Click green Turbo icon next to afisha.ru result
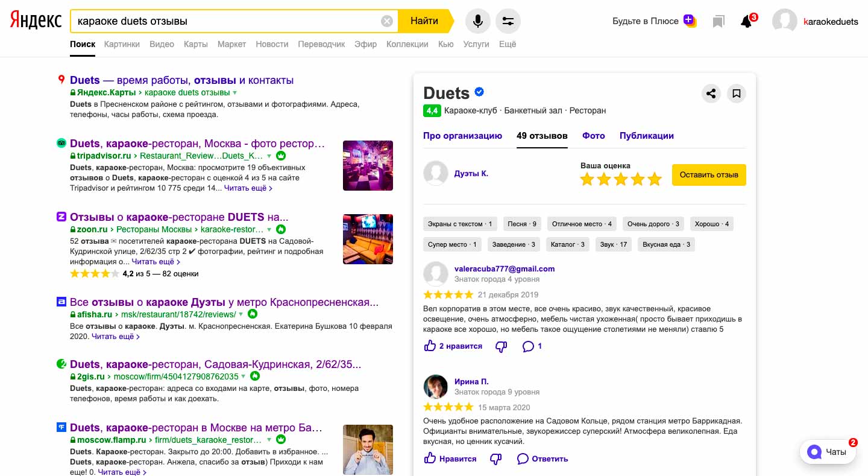Image resolution: width=868 pixels, height=476 pixels. coord(253,314)
